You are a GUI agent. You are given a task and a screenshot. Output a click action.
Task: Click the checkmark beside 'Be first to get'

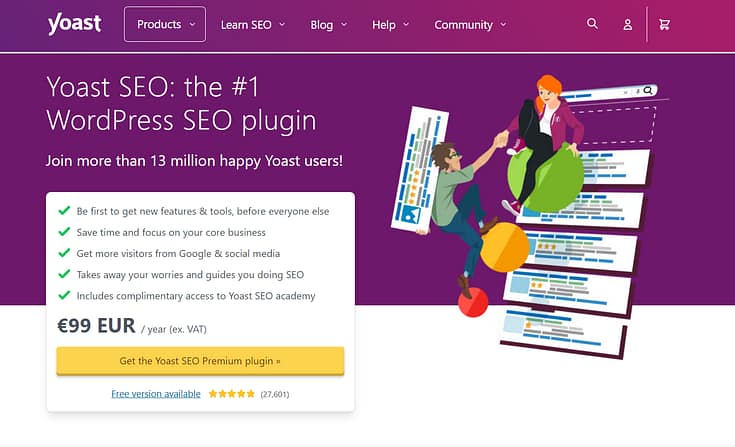[x=64, y=210]
